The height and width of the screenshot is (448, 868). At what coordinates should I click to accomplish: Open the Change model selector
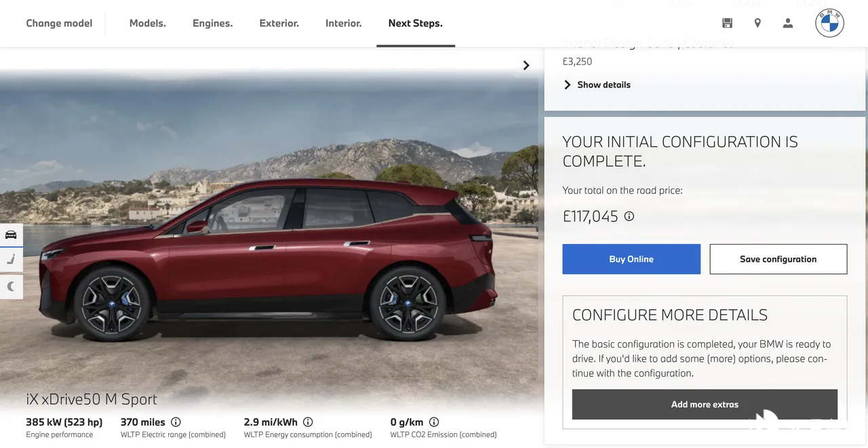[x=59, y=23]
